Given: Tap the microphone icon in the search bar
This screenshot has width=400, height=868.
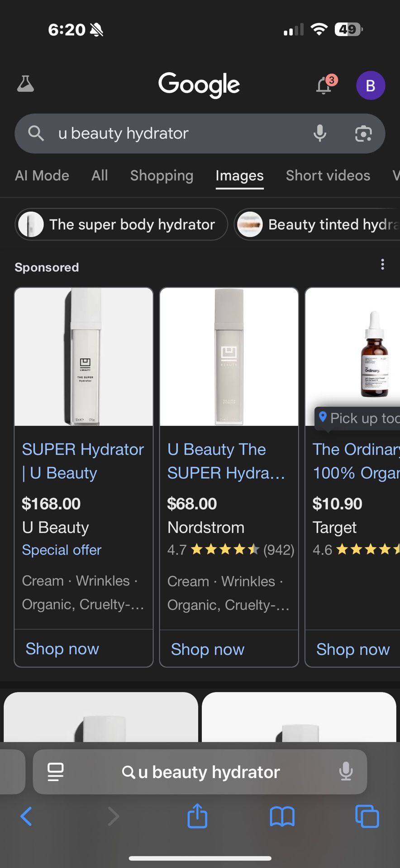Looking at the screenshot, I should (320, 133).
